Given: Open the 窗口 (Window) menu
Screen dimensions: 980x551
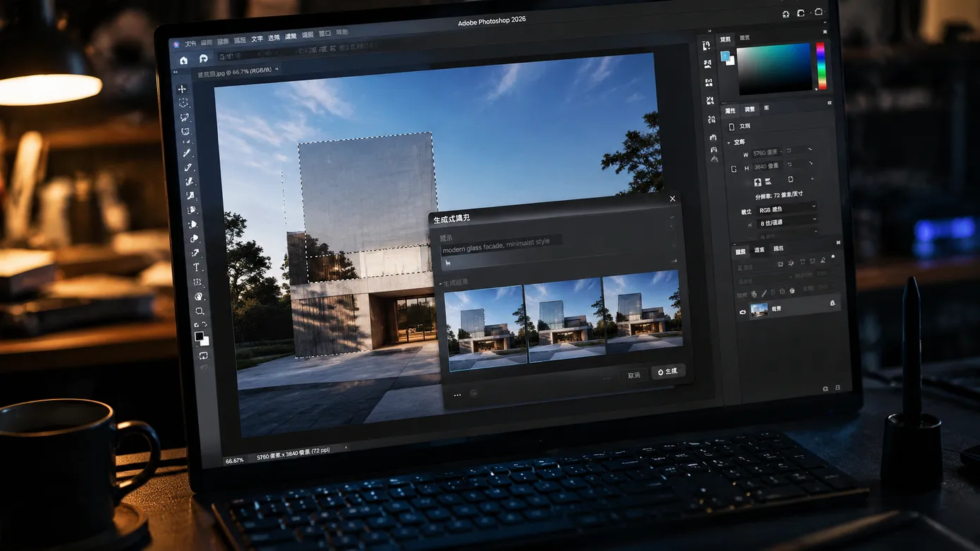Looking at the screenshot, I should click(x=324, y=34).
